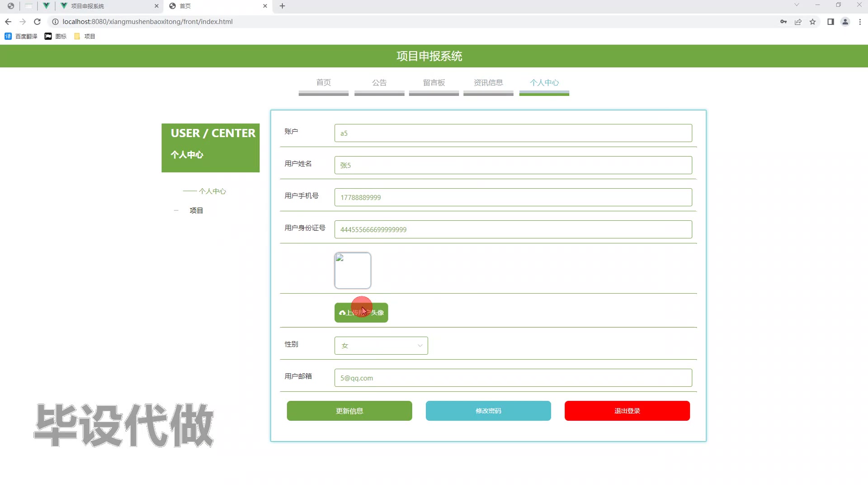Select the pinned Vue logo tab
This screenshot has width=868, height=485.
(x=46, y=6)
